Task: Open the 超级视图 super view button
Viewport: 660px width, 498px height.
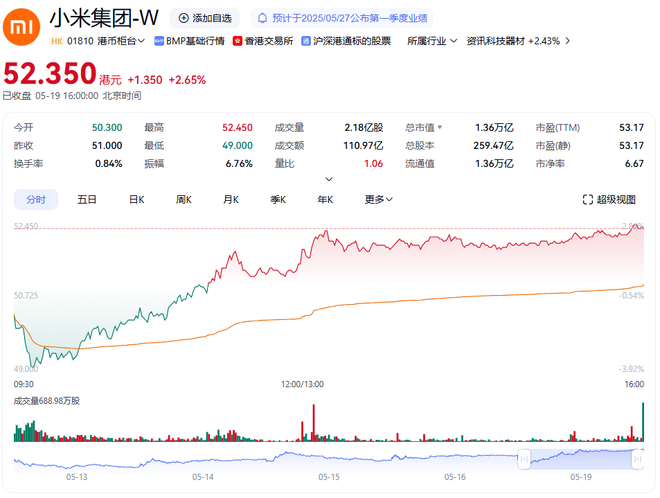Action: pos(609,200)
